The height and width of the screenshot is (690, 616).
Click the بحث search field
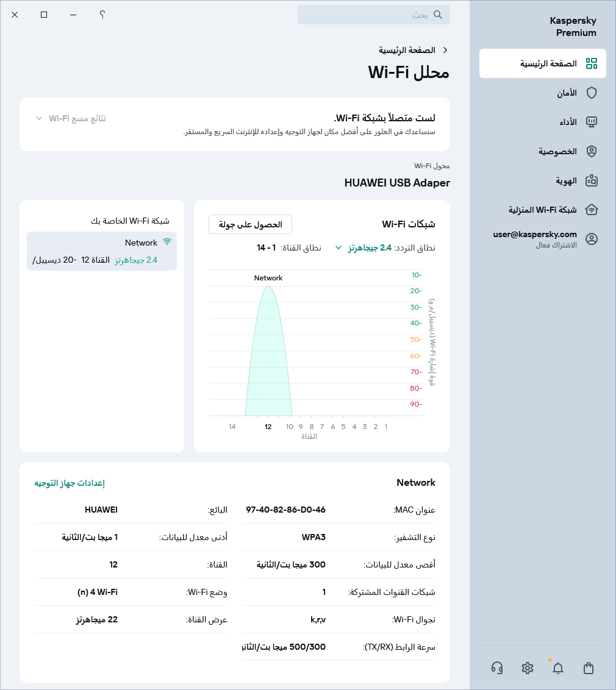[x=373, y=15]
